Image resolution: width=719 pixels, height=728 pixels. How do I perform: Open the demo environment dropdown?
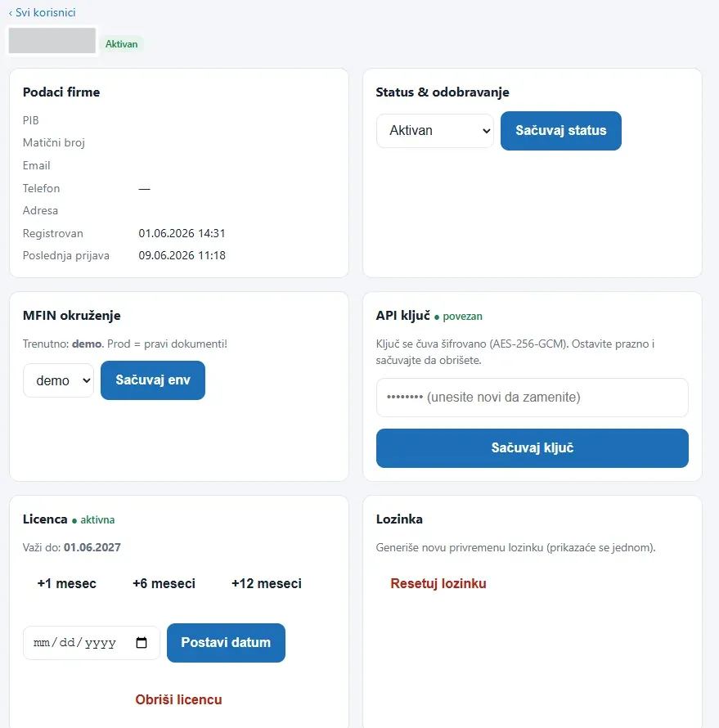(x=59, y=380)
